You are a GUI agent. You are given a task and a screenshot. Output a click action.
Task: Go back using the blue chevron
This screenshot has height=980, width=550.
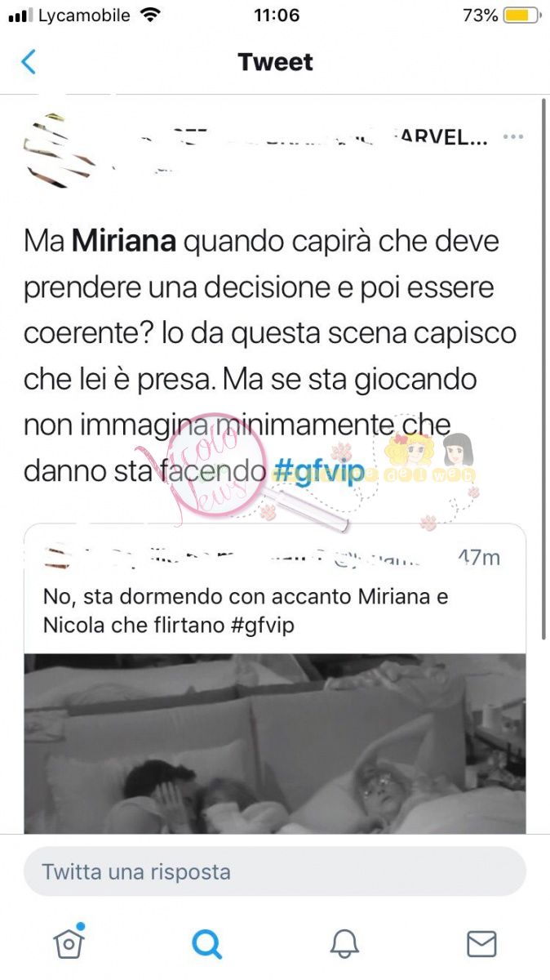[x=29, y=62]
